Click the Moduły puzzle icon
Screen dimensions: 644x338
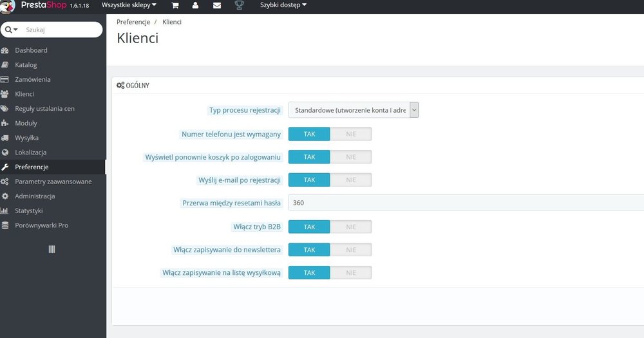pyautogui.click(x=5, y=123)
